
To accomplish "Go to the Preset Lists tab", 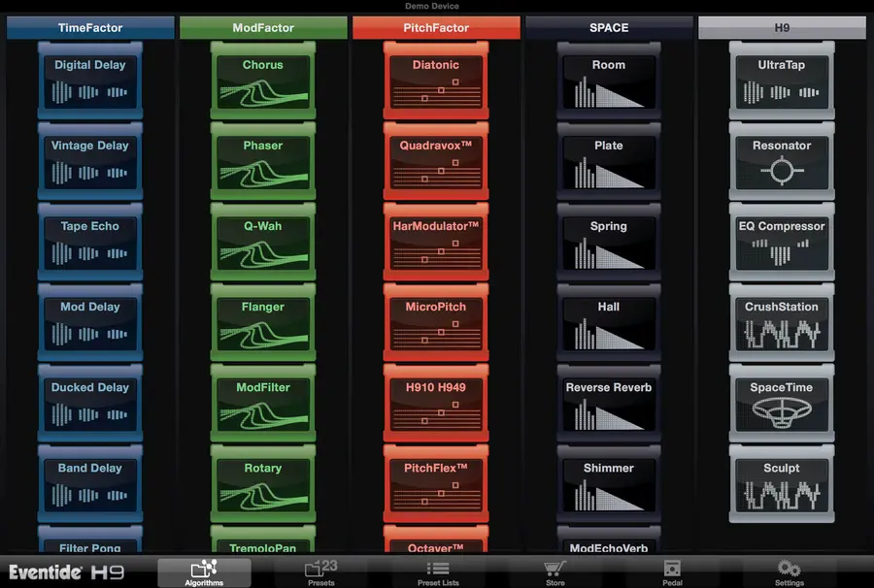I will (438, 572).
